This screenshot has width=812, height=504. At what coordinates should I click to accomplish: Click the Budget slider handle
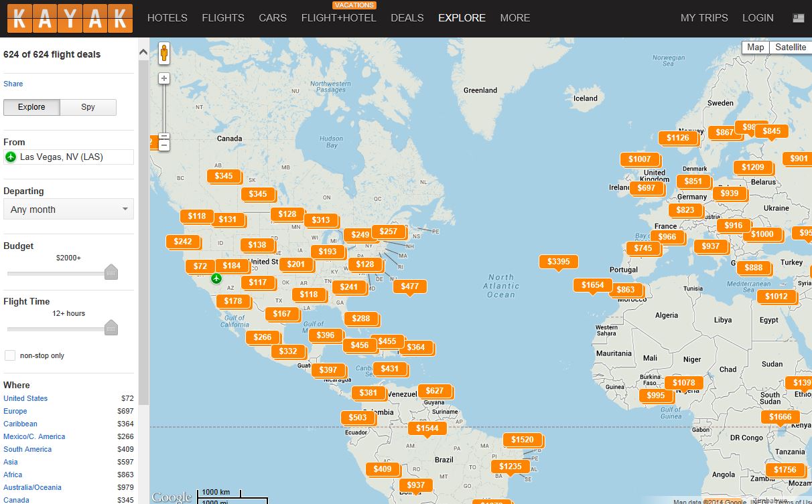point(111,272)
